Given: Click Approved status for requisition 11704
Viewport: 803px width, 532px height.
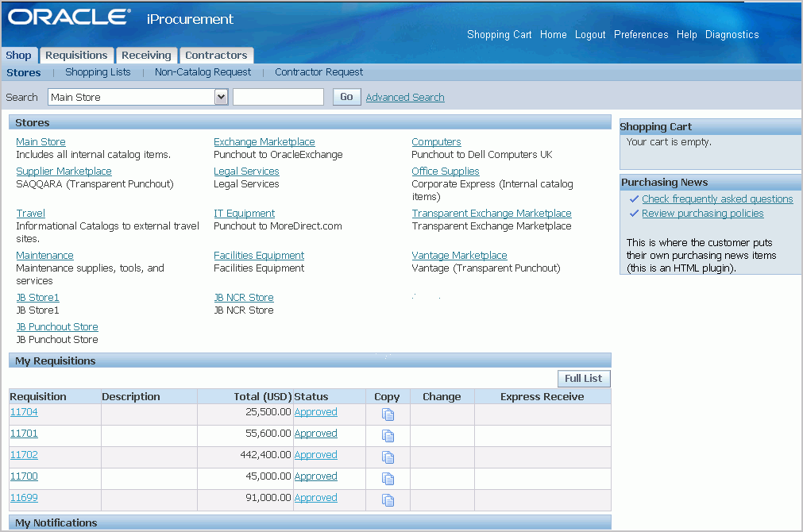Looking at the screenshot, I should pos(315,412).
